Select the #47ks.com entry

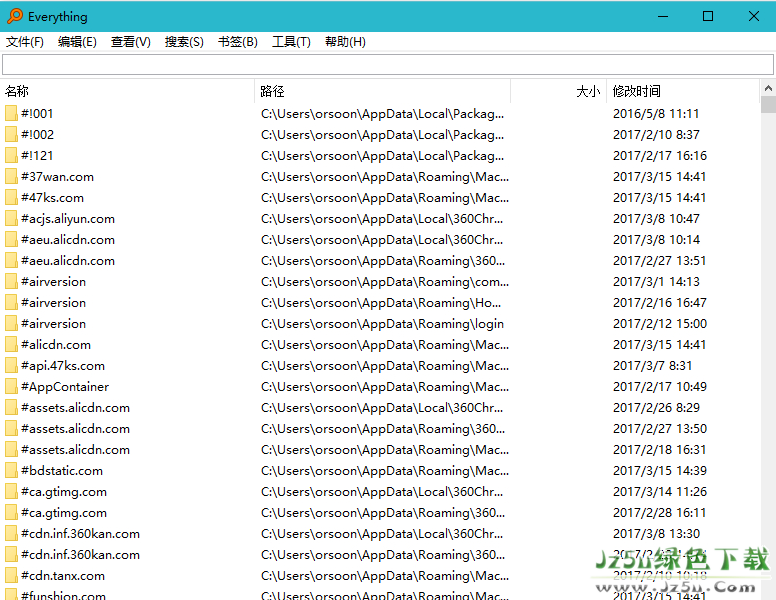pos(52,198)
